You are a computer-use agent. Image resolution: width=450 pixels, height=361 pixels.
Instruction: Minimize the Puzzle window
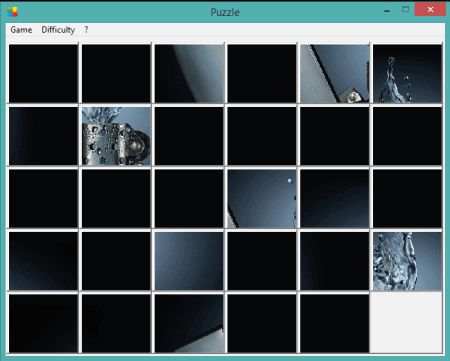pyautogui.click(x=387, y=10)
